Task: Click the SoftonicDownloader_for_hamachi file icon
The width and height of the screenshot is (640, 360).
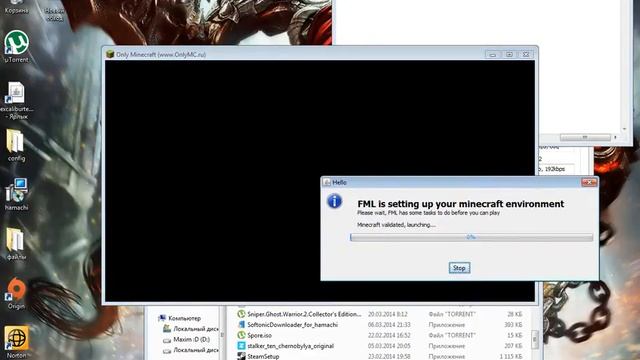Action: [241, 324]
